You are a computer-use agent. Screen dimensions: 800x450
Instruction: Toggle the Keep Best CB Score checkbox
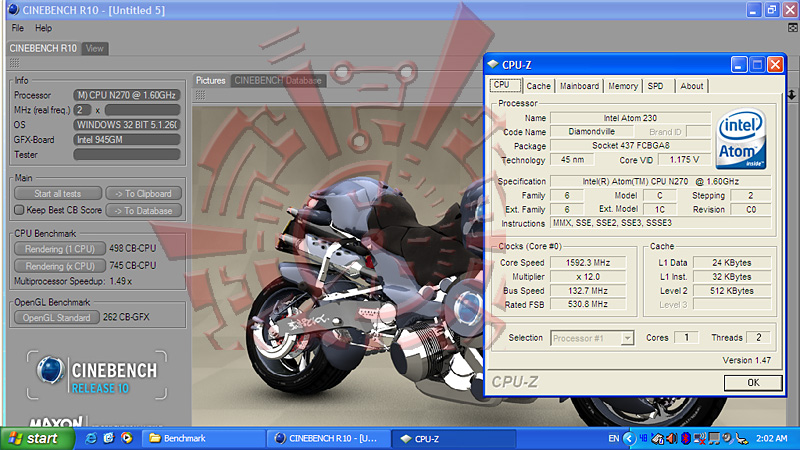(19, 210)
